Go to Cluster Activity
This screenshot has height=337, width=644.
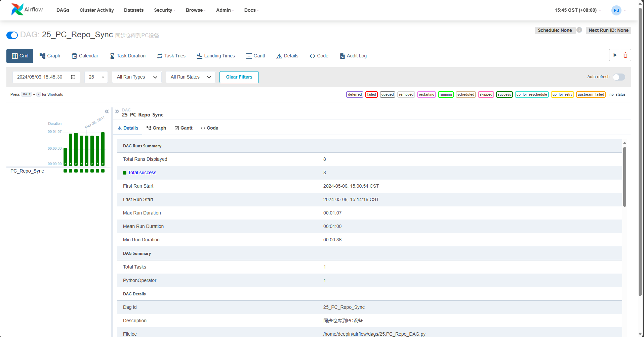tap(97, 10)
